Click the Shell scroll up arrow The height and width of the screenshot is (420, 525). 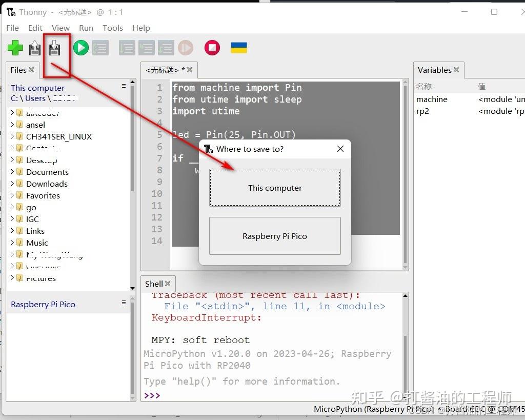[x=405, y=296]
